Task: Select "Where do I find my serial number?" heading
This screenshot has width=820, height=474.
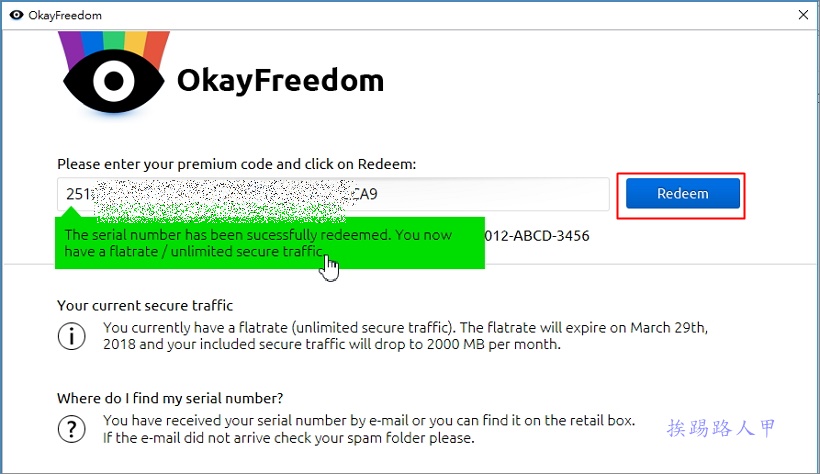Action: pos(170,398)
